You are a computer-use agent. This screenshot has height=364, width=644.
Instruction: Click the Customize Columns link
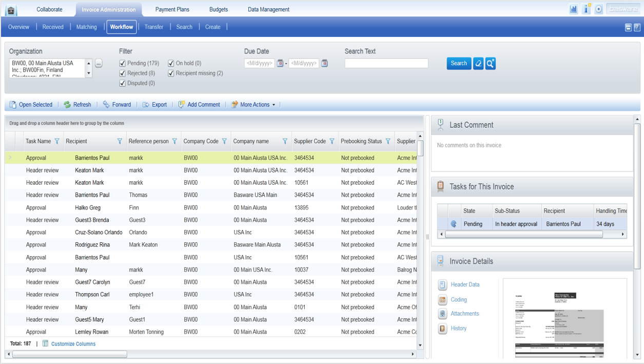[72, 343]
